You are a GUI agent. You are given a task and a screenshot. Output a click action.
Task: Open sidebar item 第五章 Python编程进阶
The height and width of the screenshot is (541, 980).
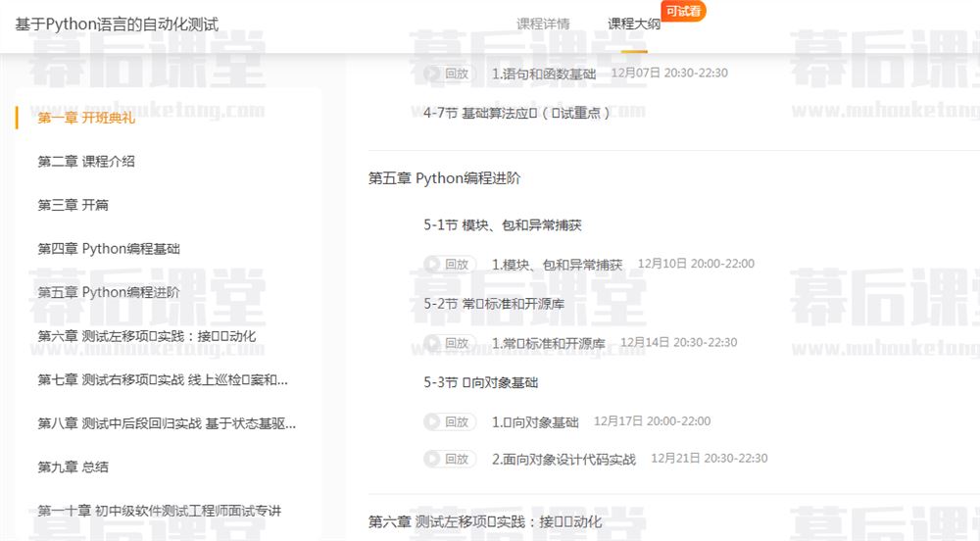[x=109, y=292]
